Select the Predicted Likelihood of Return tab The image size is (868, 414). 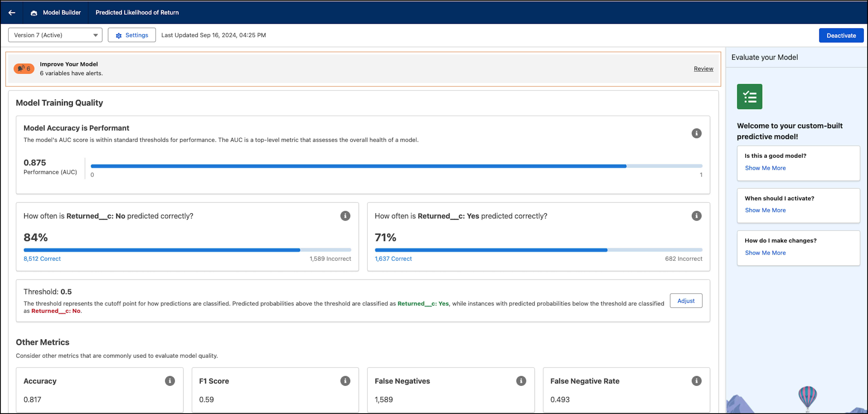click(137, 12)
